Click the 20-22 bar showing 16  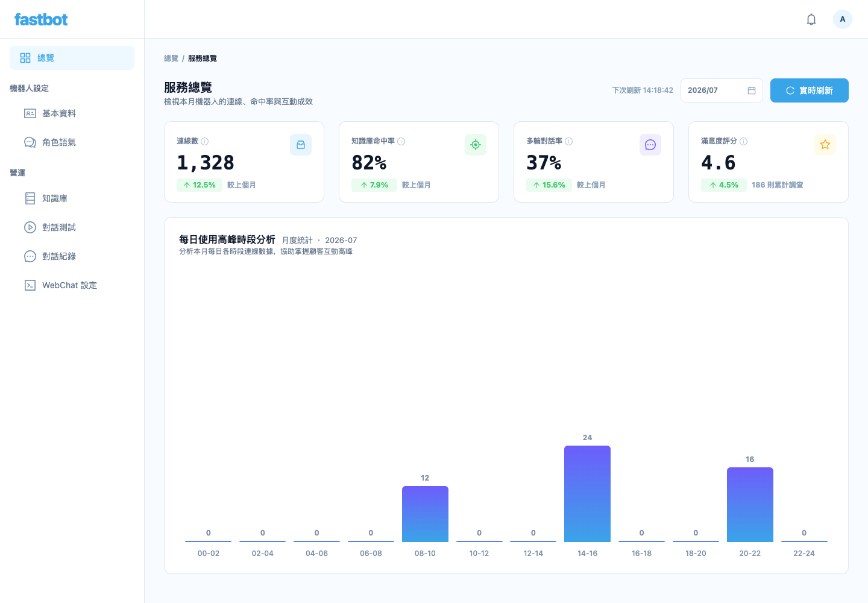pos(750,505)
